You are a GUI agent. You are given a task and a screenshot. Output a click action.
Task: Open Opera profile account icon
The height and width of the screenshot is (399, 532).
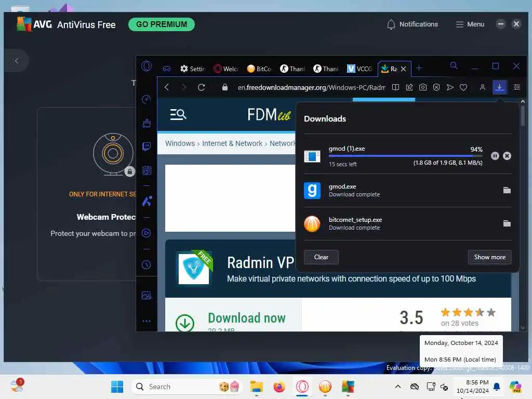[x=482, y=87]
